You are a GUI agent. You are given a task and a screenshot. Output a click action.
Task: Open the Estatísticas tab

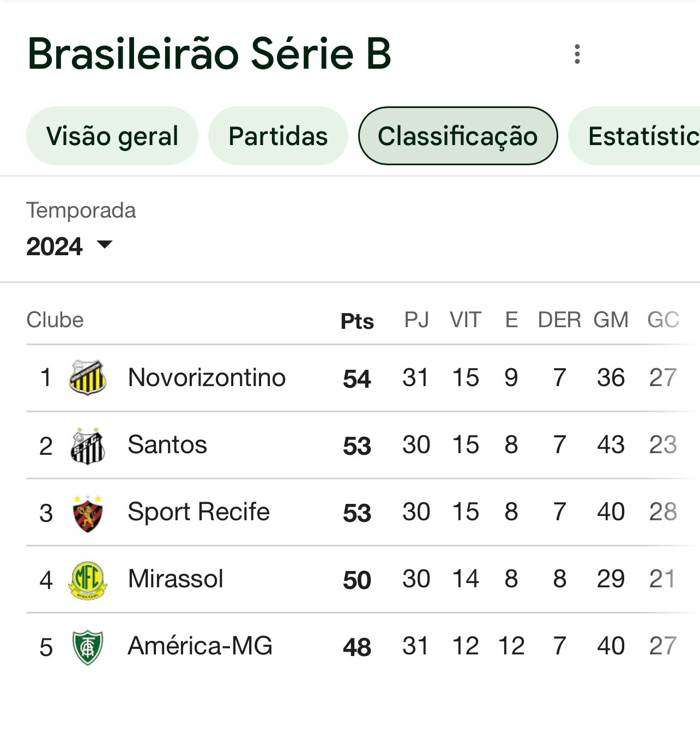point(635,136)
